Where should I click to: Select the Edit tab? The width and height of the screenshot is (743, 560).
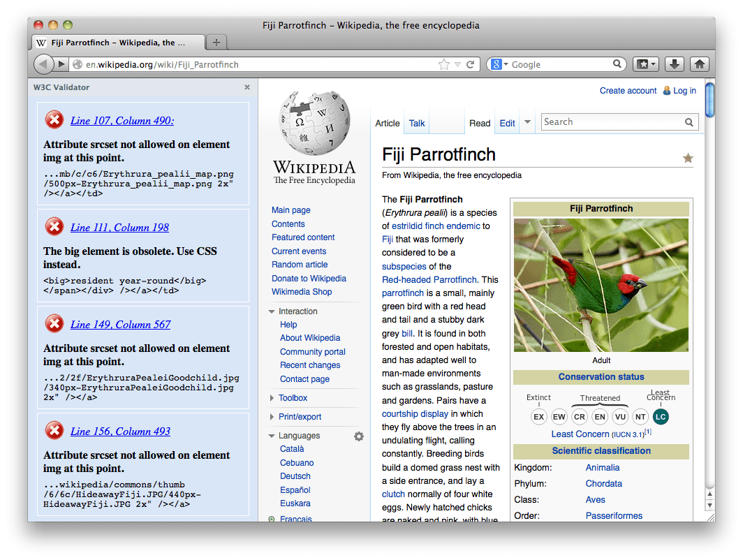507,124
